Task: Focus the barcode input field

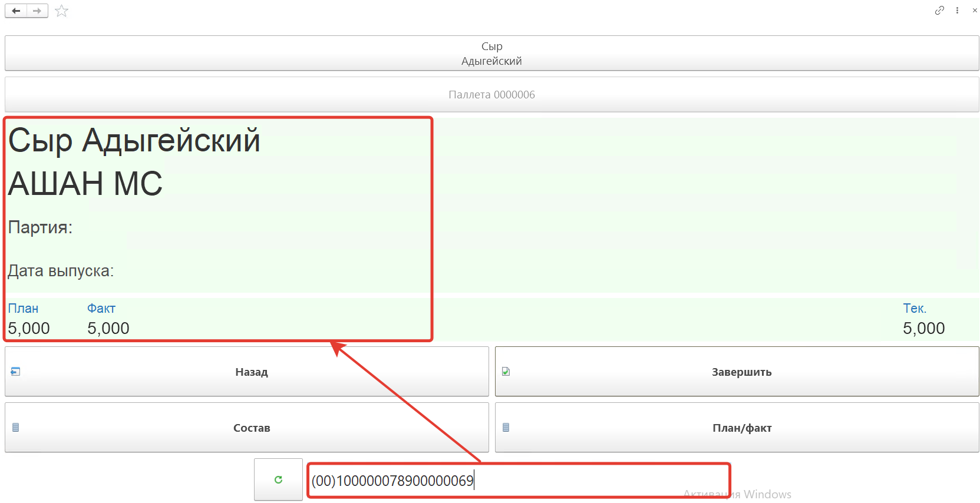Action: pos(519,481)
